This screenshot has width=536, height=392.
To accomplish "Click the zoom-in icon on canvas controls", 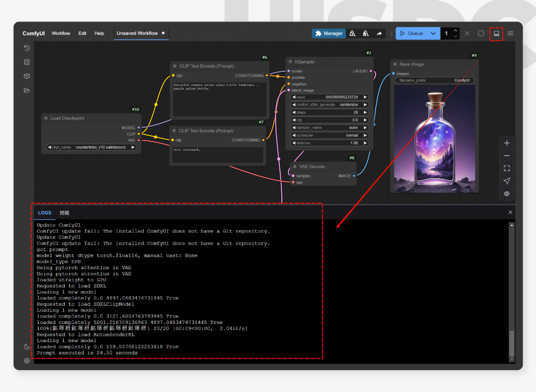I will pos(507,143).
